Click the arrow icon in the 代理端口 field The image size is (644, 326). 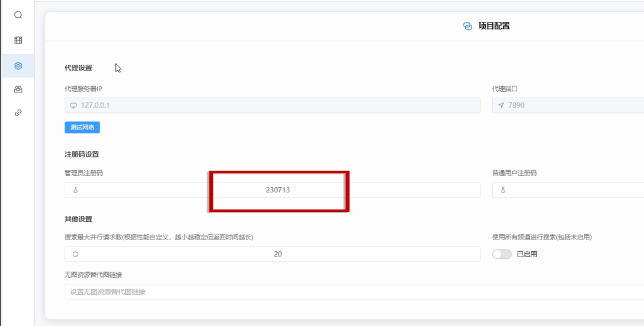click(x=501, y=105)
